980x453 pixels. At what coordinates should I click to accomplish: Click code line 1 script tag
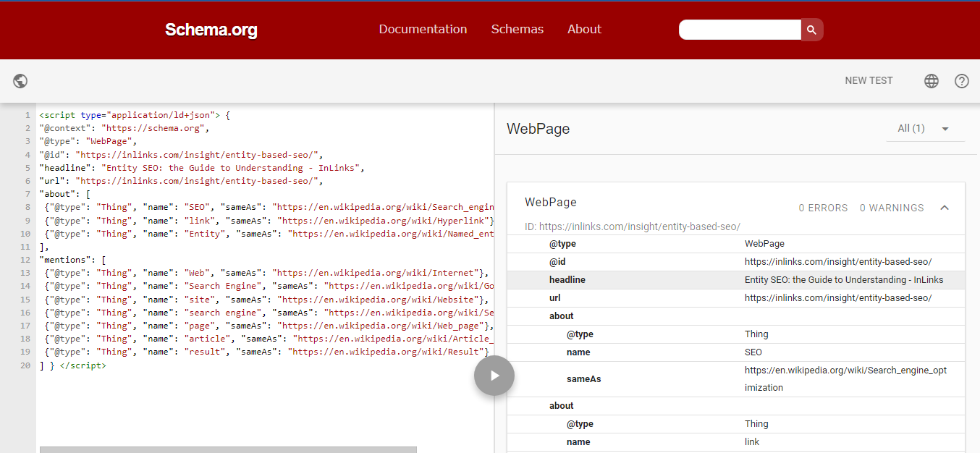tap(135, 115)
